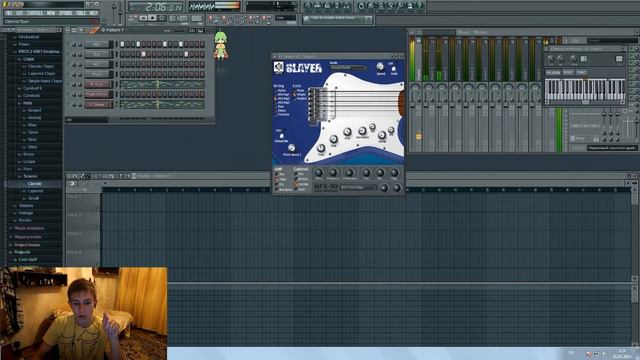640x360 pixels.
Task: Switch to the PLUGIN tab in channel settings
Action: [553, 73]
